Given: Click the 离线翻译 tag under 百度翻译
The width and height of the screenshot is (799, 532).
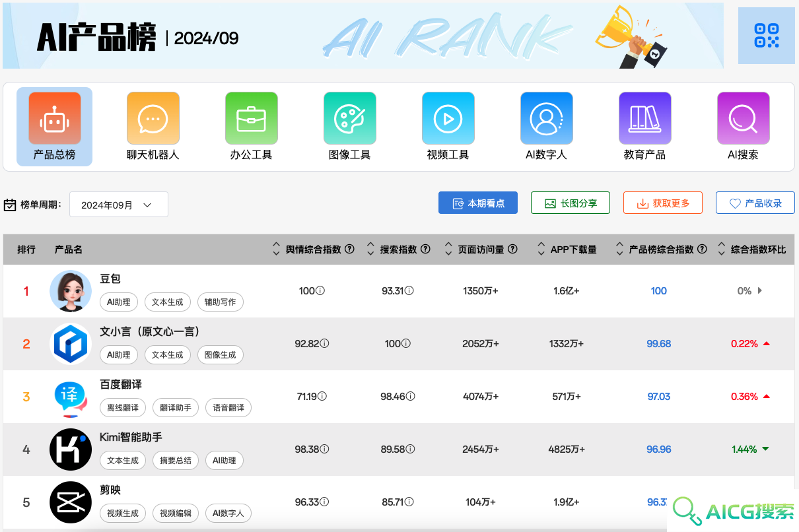Looking at the screenshot, I should click(x=123, y=408).
